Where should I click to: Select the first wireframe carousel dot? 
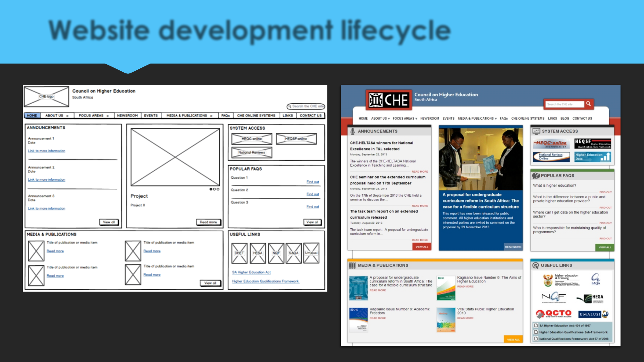tap(211, 189)
